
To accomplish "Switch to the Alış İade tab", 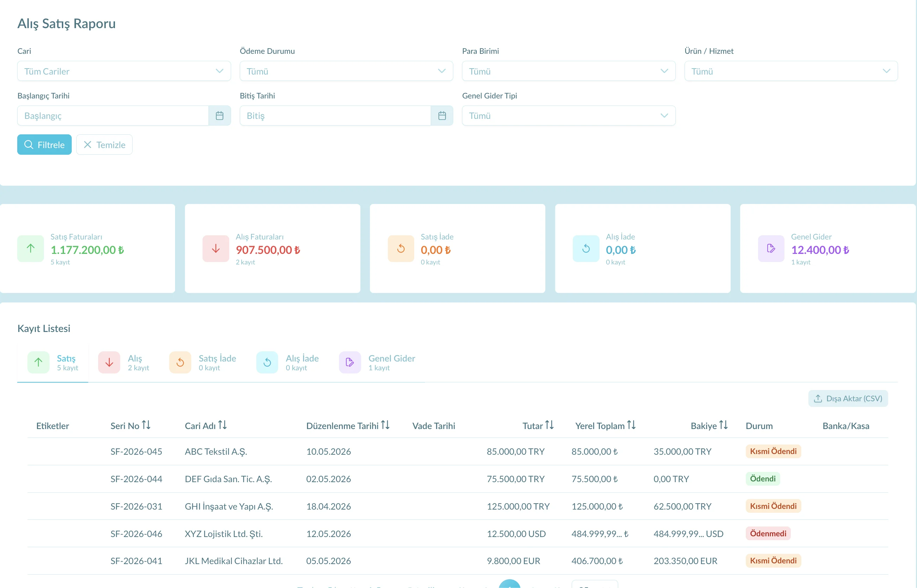I will [288, 363].
